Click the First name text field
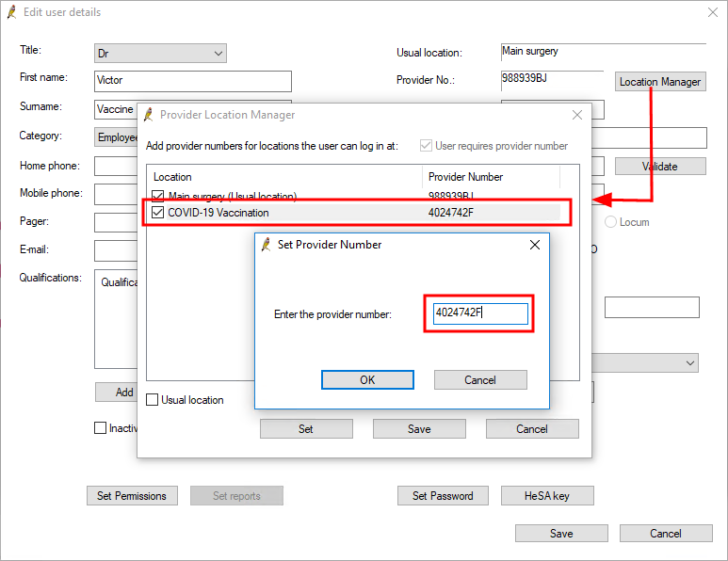Image resolution: width=728 pixels, height=561 pixels. coord(193,81)
